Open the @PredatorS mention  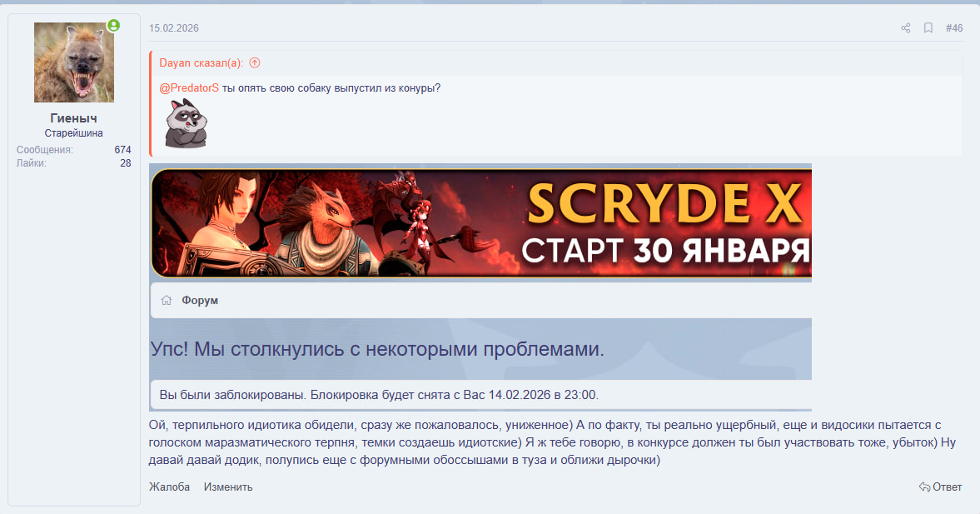point(189,88)
